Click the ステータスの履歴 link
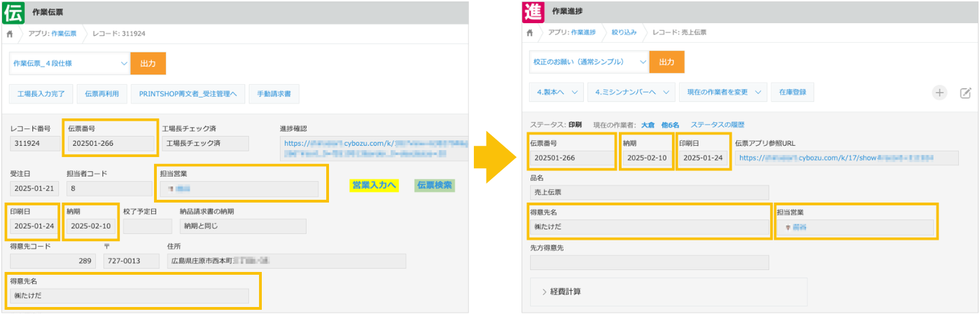 717,125
